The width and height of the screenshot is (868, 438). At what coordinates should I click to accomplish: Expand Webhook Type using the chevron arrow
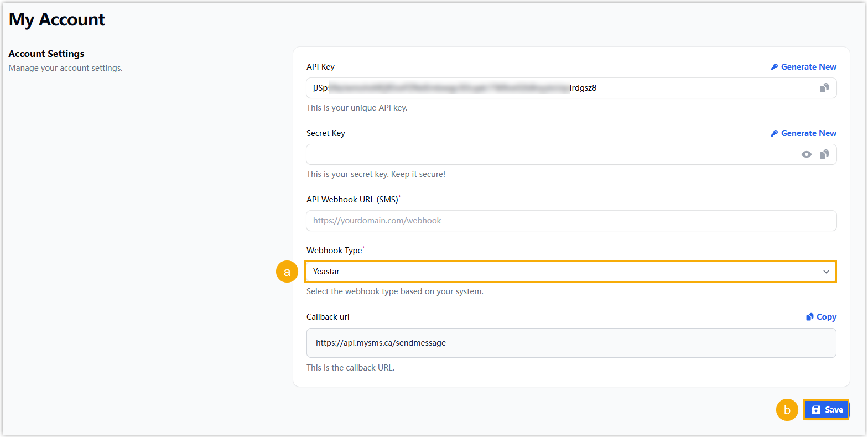point(825,272)
